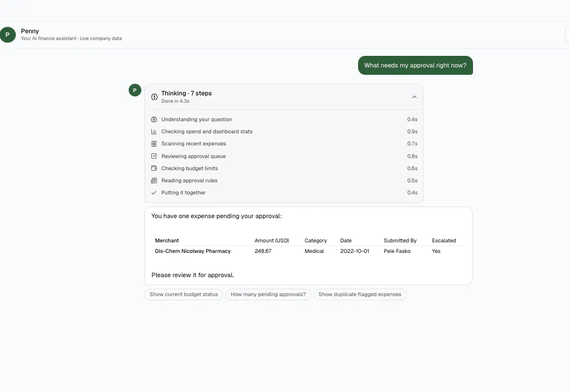Click the 0.8s duration for Reviewing approval queue
This screenshot has height=392, width=569.
point(412,156)
